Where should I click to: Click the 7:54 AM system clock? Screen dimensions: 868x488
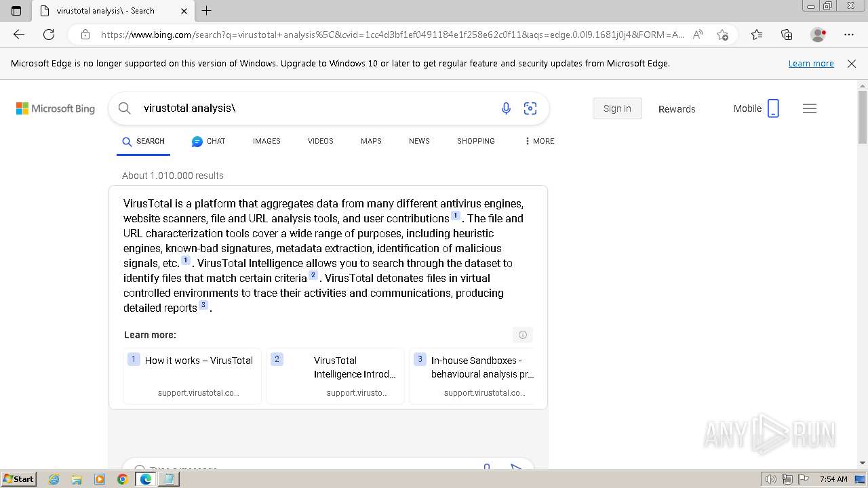coord(833,479)
